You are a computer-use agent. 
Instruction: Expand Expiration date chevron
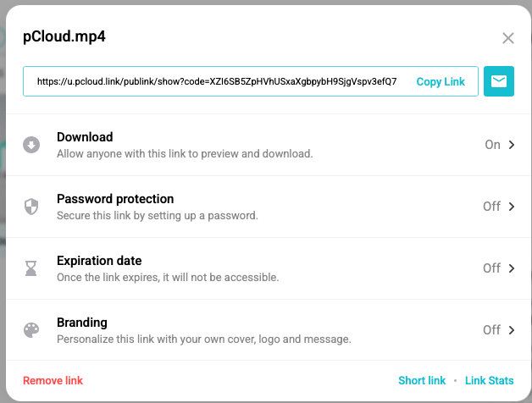click(x=512, y=268)
